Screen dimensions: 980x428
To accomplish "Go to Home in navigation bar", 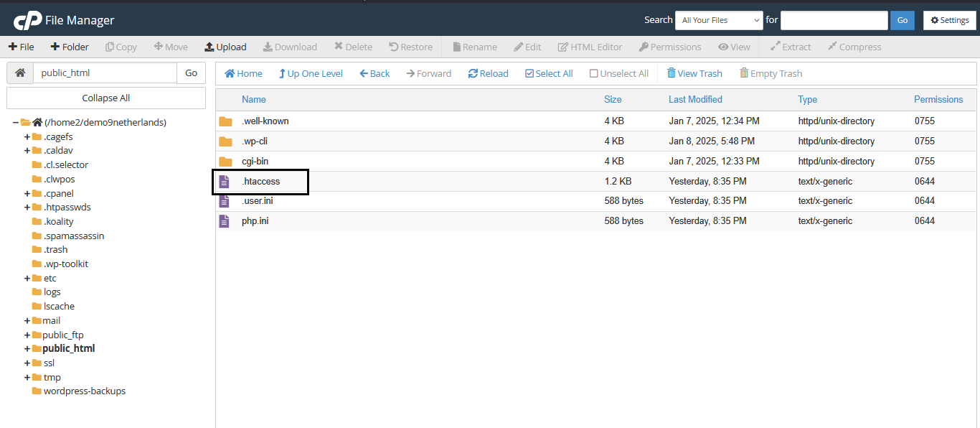I will (x=243, y=73).
